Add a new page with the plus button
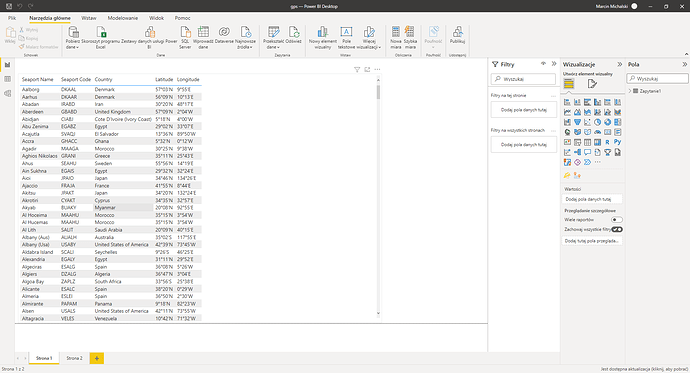Screen dimensions: 690x373 tap(97, 358)
